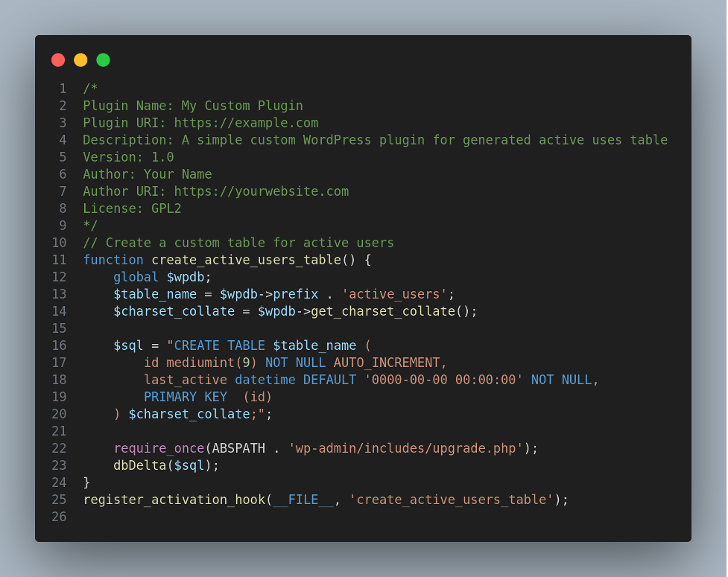Viewport: 728px width, 577px height.
Task: Click the text 'License: GPL2'
Action: pos(133,208)
